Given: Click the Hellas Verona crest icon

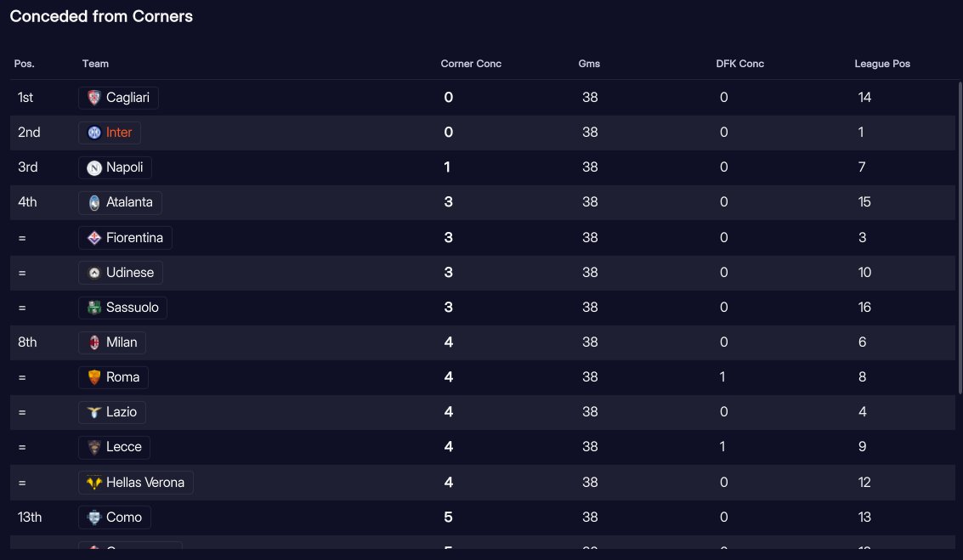Looking at the screenshot, I should pos(94,483).
